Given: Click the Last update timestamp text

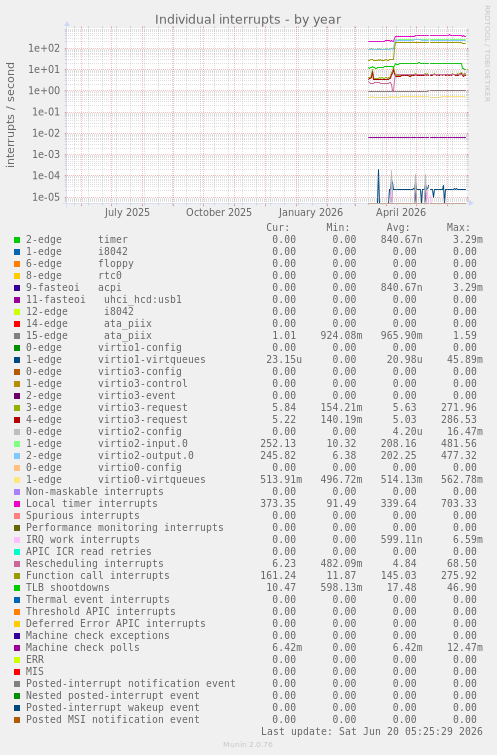Looking at the screenshot, I should pyautogui.click(x=372, y=731).
